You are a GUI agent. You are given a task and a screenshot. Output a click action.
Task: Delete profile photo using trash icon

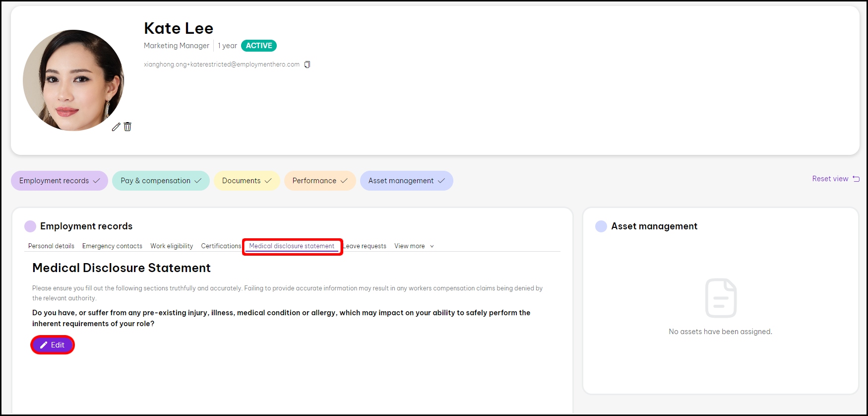[x=127, y=127]
